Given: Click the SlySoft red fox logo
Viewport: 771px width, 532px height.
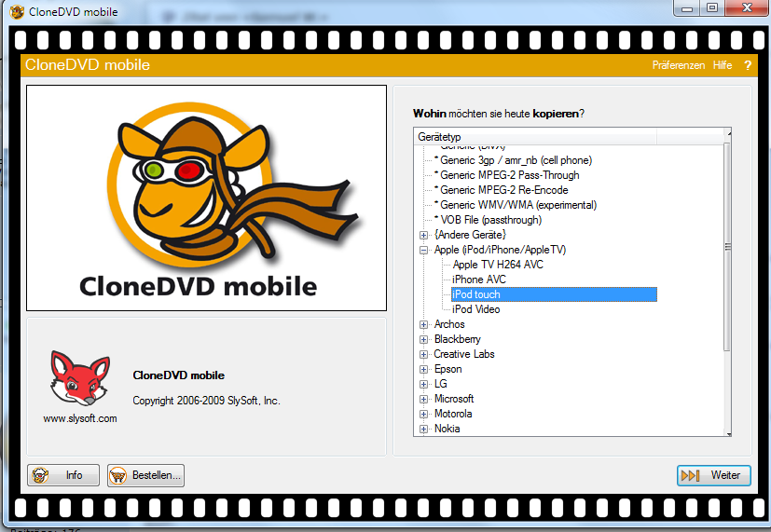Looking at the screenshot, I should pyautogui.click(x=80, y=378).
